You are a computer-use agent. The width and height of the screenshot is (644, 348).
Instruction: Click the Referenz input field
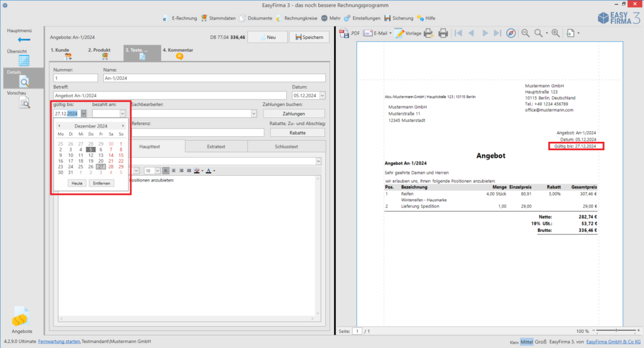[x=197, y=133]
